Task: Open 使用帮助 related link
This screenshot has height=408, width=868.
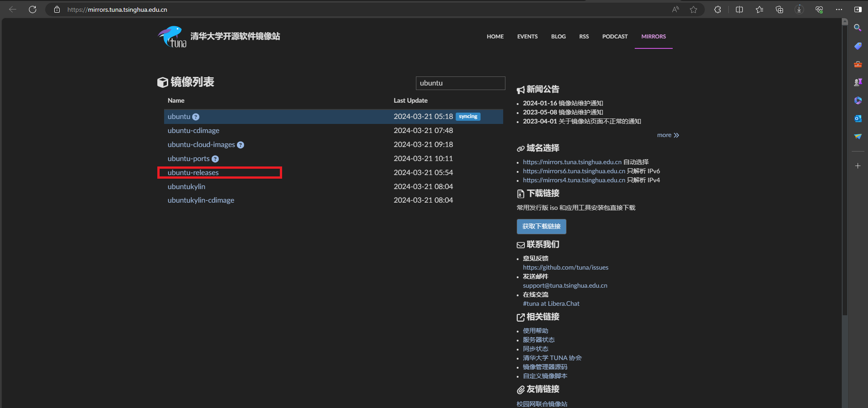Action: (535, 331)
